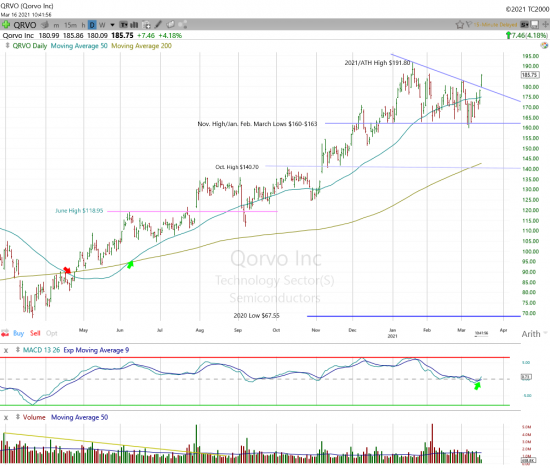The width and height of the screenshot is (550, 468).
Task: Click the Opt options link
Action: 52,333
